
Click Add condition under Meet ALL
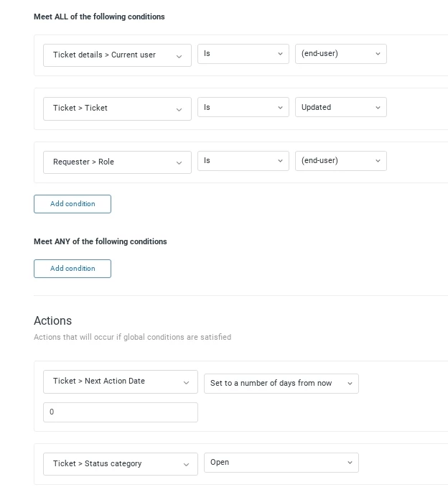[x=73, y=204]
